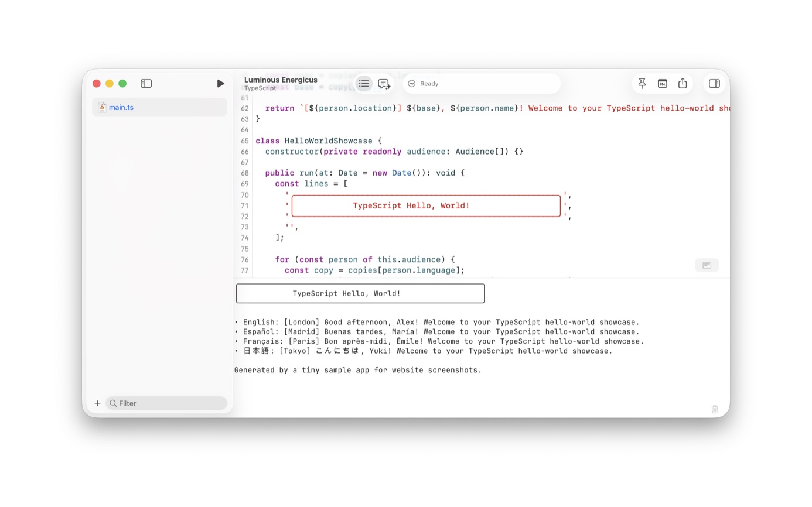The image size is (812, 507).
Task: Click line number 76 in the gutter
Action: click(244, 260)
